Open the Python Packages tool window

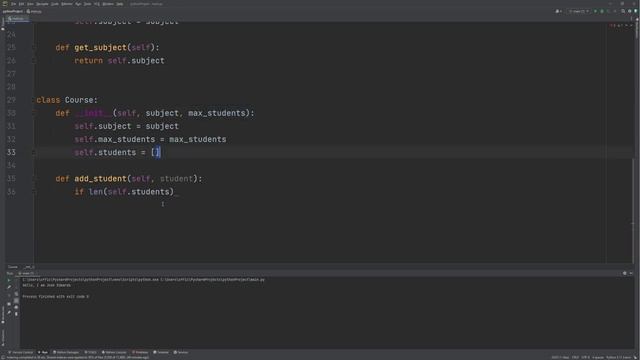point(66,352)
